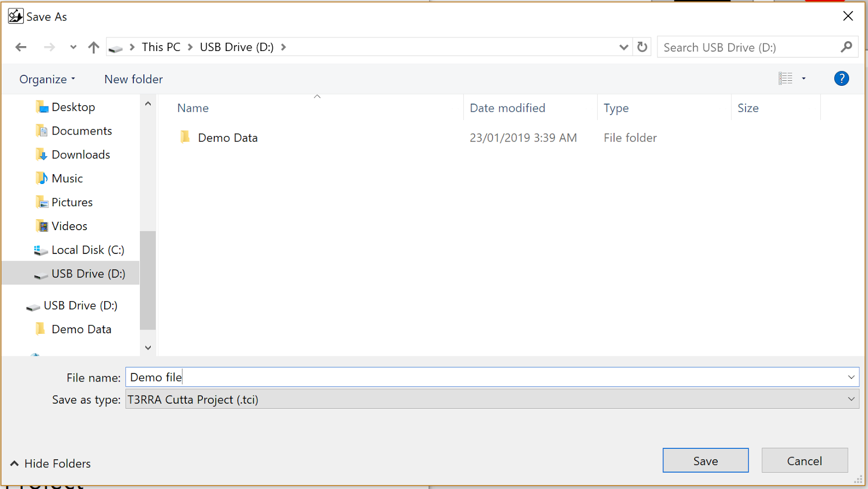Create a New folder
Screen dimensions: 868x489
click(x=133, y=79)
